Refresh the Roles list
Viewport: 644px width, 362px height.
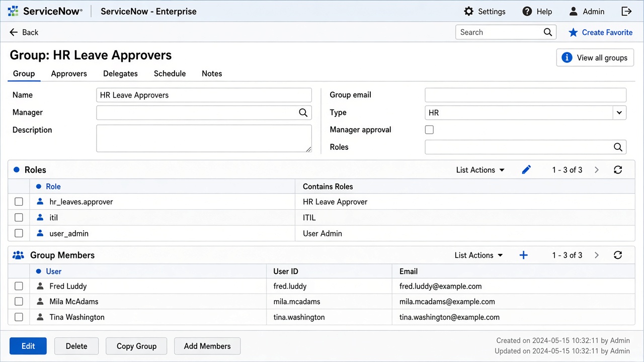(x=618, y=170)
